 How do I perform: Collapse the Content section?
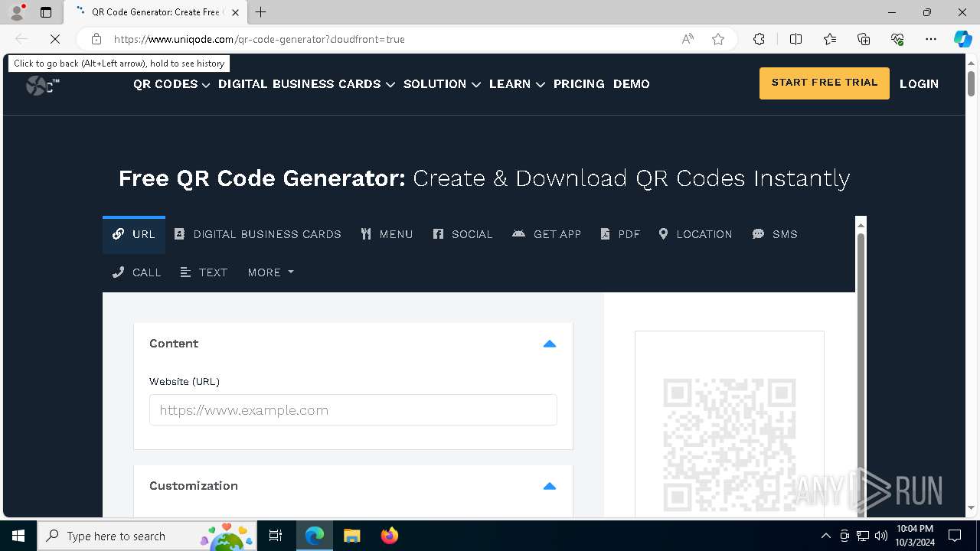pos(549,344)
